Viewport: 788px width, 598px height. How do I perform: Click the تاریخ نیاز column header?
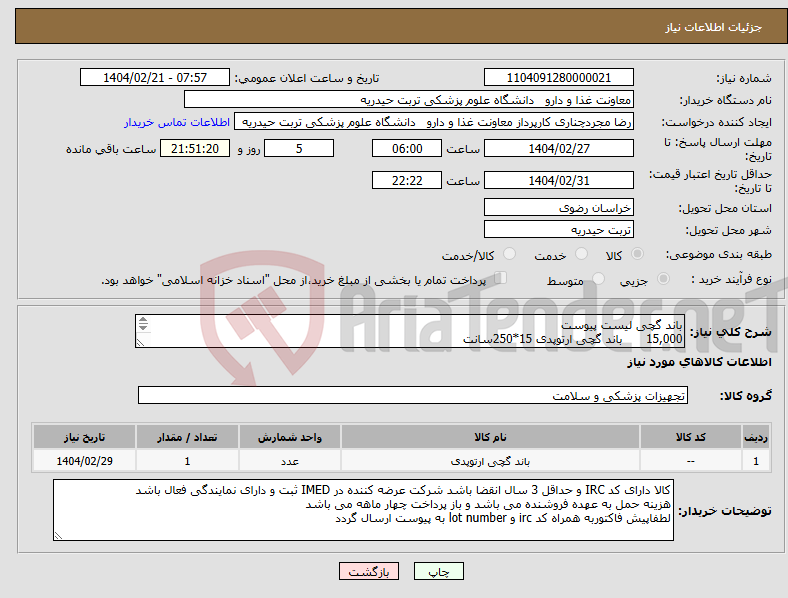pos(84,437)
